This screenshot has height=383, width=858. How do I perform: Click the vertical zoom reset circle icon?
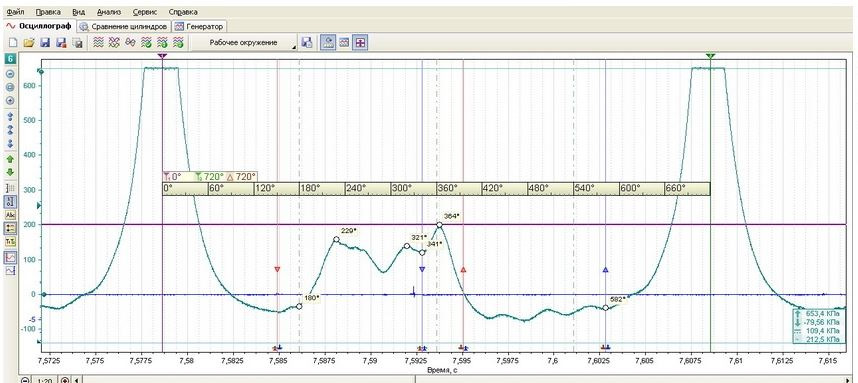click(x=10, y=88)
